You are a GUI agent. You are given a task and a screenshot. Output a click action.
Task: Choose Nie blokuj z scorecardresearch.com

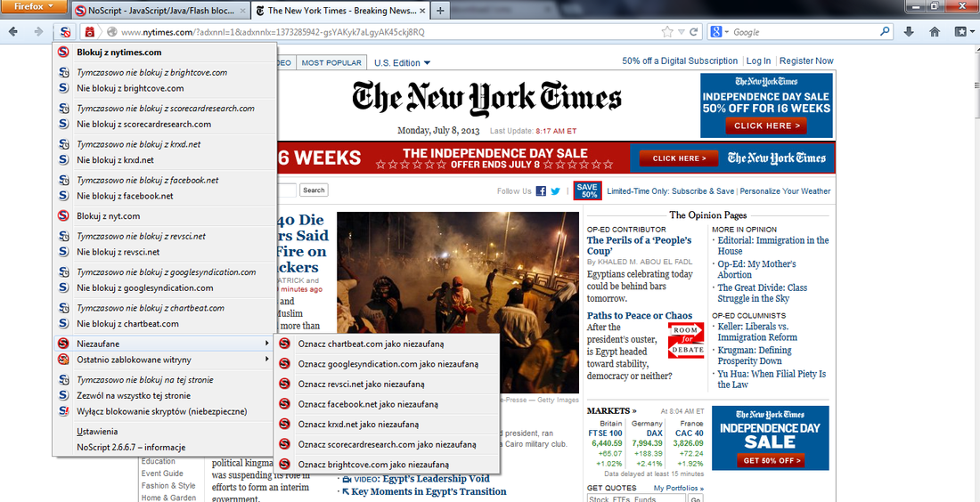tap(165, 125)
